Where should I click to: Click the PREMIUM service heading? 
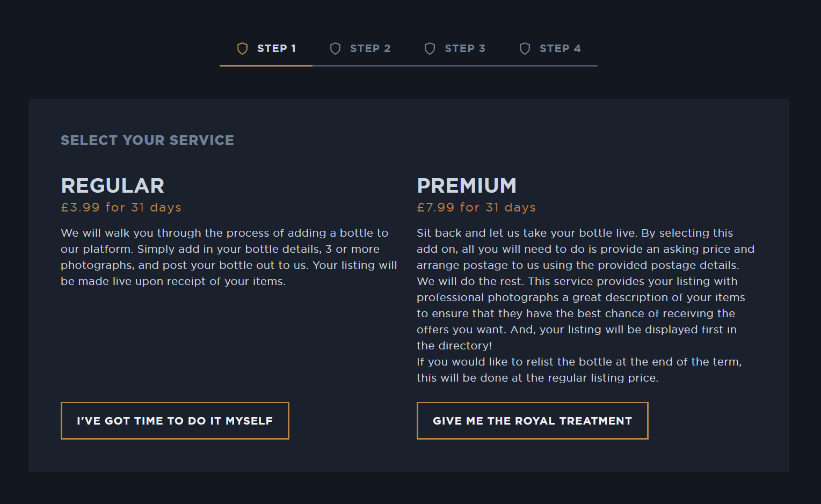coord(467,186)
